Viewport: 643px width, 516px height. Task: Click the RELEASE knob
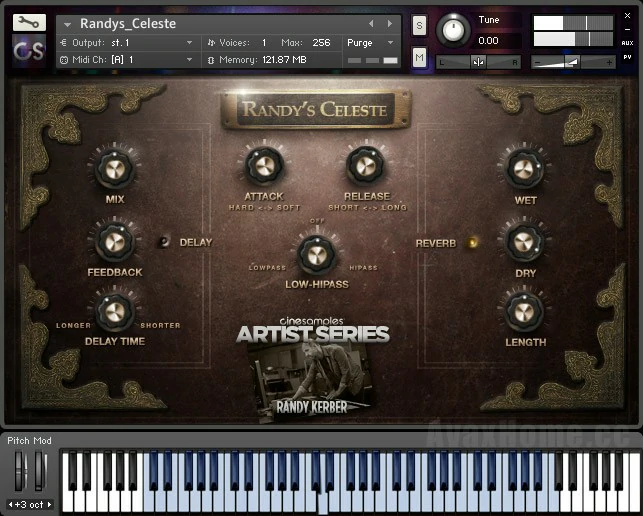[365, 166]
